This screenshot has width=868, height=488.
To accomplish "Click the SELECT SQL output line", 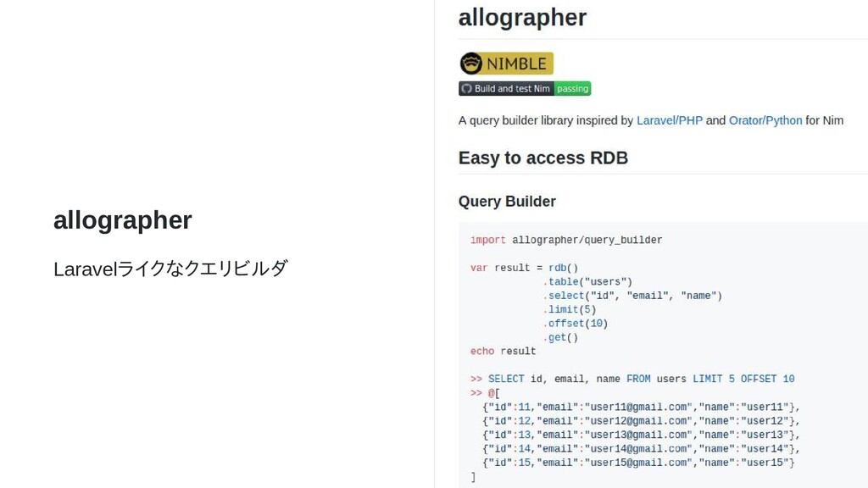I will coord(632,379).
